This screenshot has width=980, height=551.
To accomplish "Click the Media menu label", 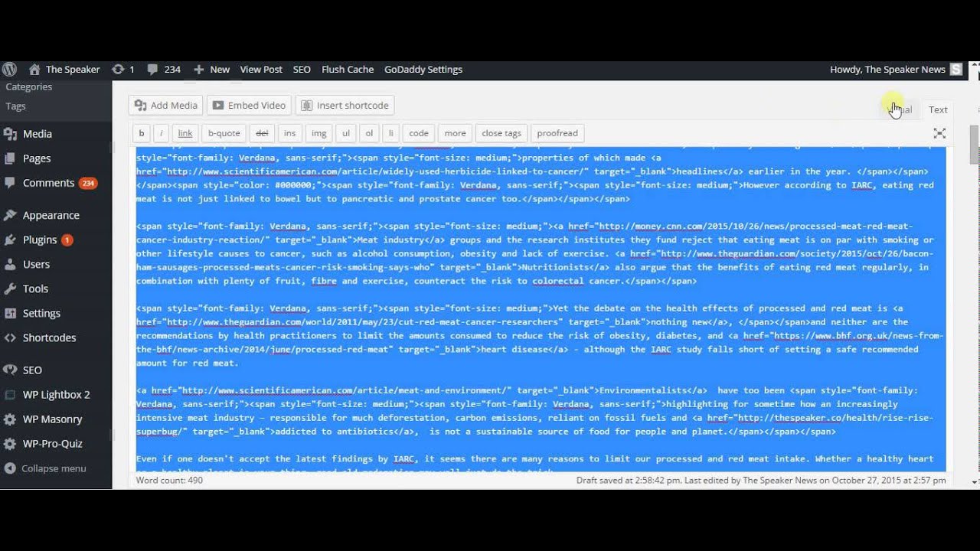I will pyautogui.click(x=38, y=134).
